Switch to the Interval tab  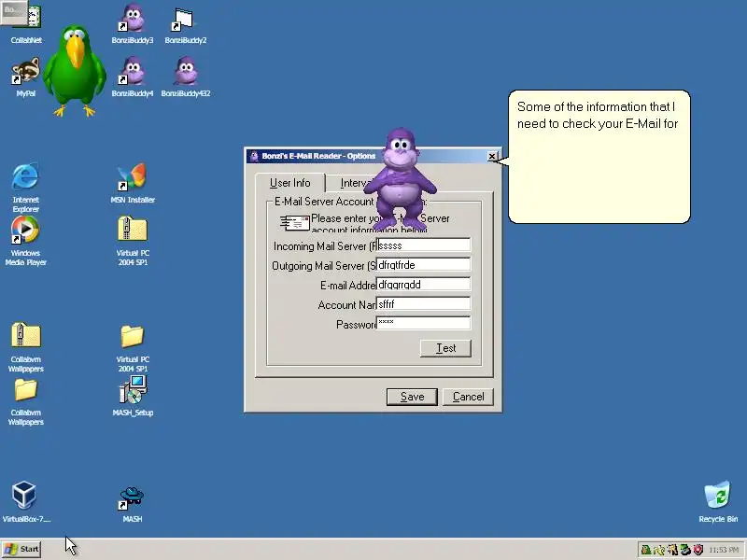pos(355,183)
